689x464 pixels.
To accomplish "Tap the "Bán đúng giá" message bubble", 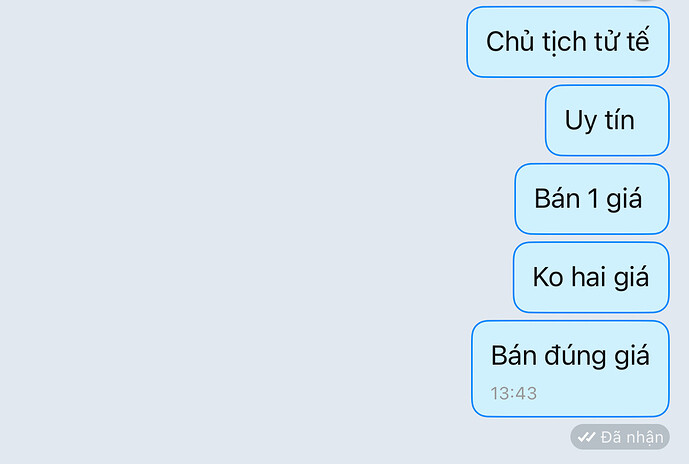I will point(570,369).
